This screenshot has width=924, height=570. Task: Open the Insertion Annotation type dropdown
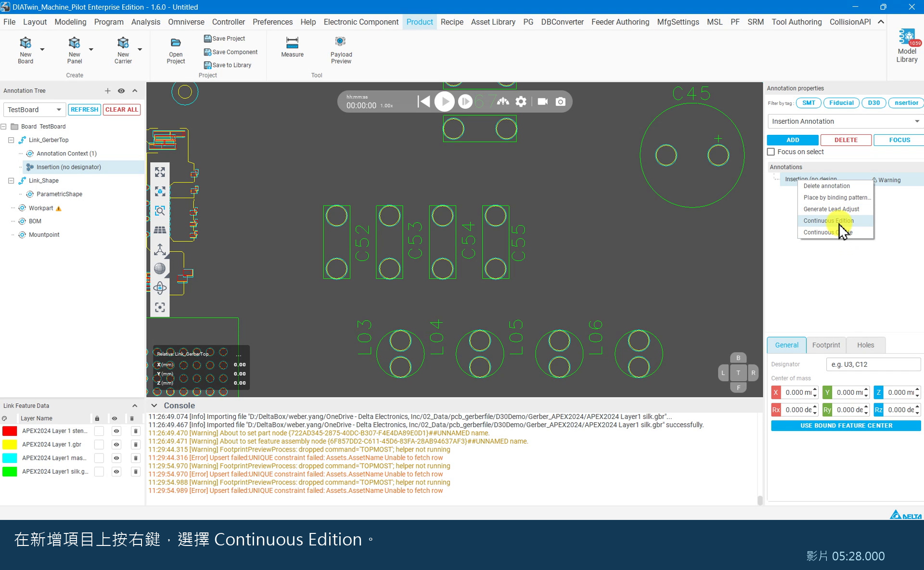846,121
